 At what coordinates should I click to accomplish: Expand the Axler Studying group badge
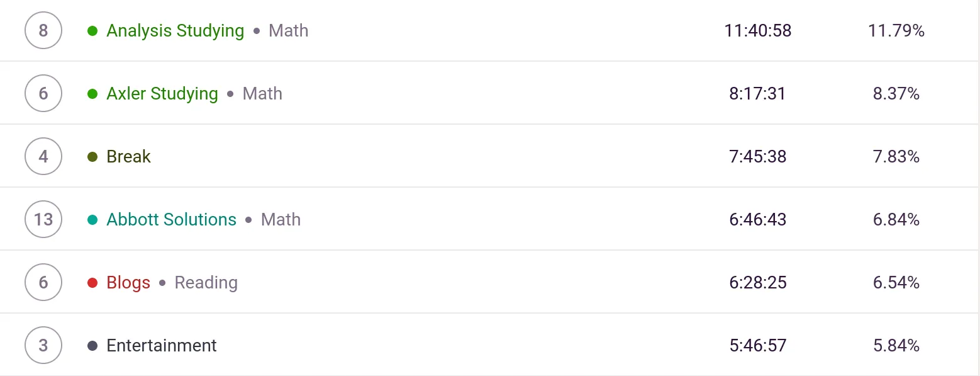point(43,93)
